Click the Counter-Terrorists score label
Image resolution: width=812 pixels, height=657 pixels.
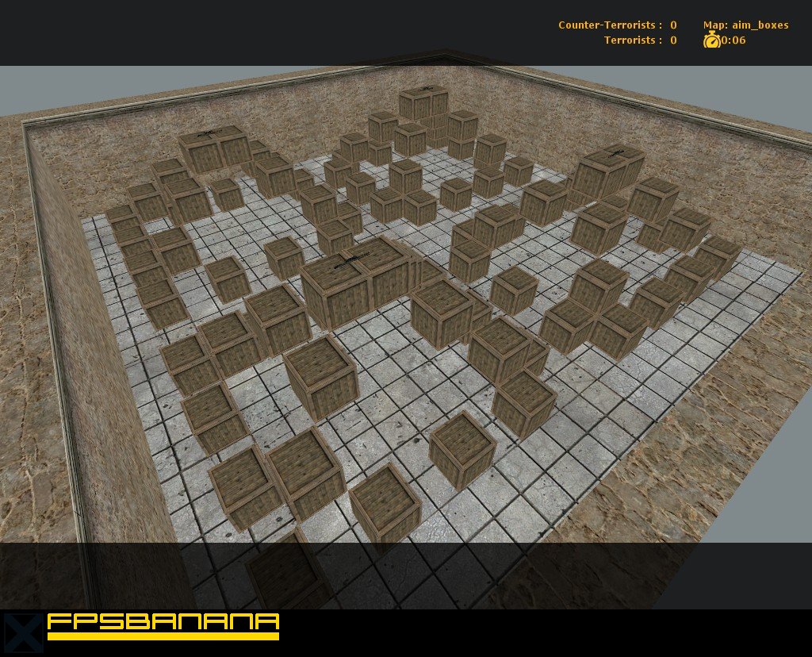(x=607, y=25)
